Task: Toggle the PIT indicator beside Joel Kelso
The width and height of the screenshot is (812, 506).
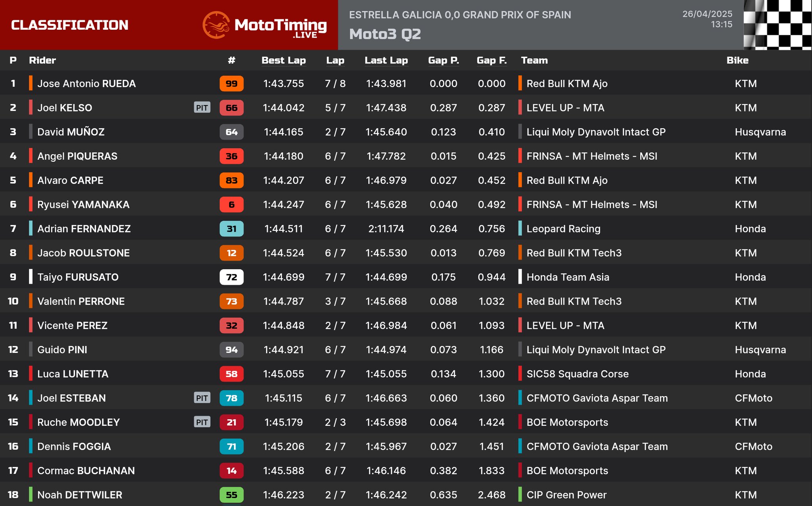Action: [202, 108]
